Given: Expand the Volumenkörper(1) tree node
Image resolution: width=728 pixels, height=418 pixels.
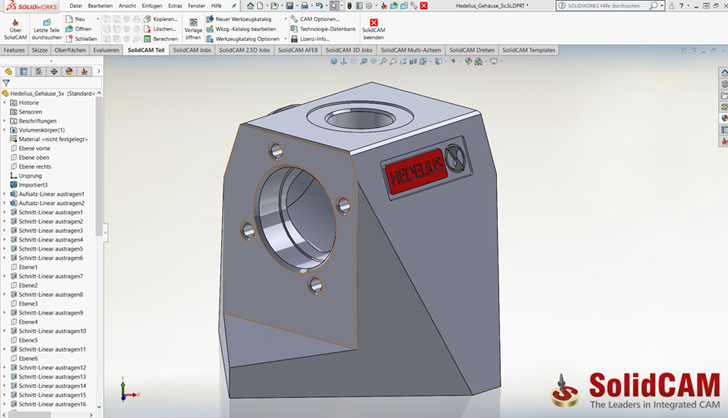Looking at the screenshot, I should (5, 130).
